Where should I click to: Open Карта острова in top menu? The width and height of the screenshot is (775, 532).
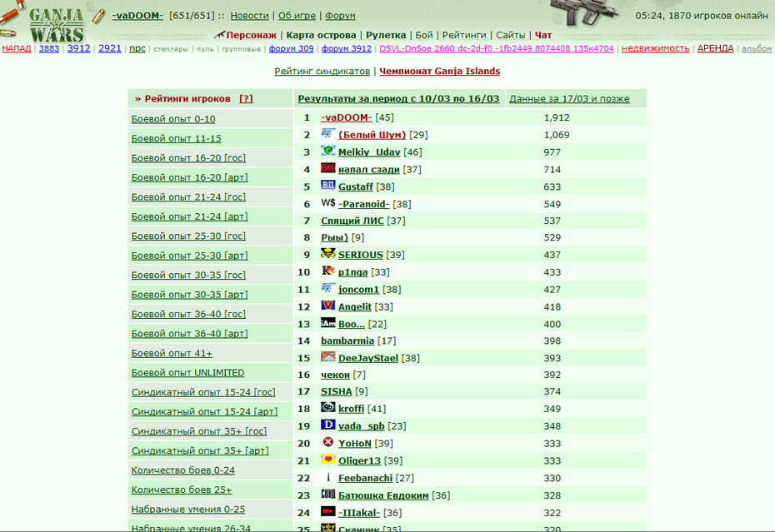coord(321,35)
